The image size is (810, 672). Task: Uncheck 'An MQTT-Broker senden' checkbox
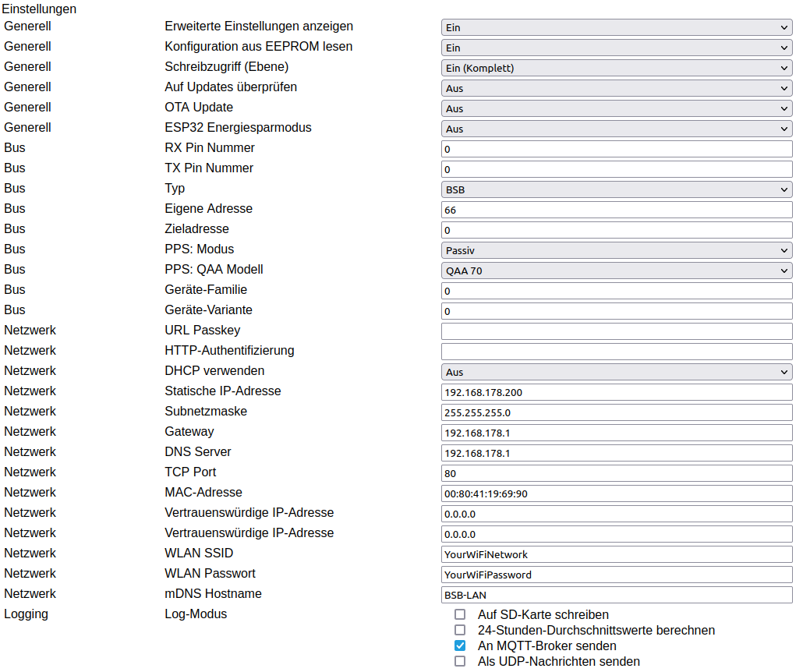click(x=460, y=645)
